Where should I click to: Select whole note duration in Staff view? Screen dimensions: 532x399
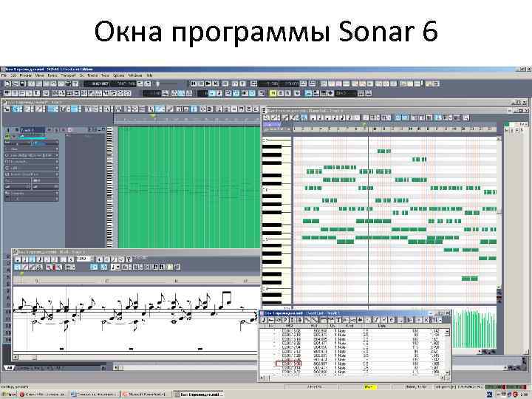pos(18,259)
